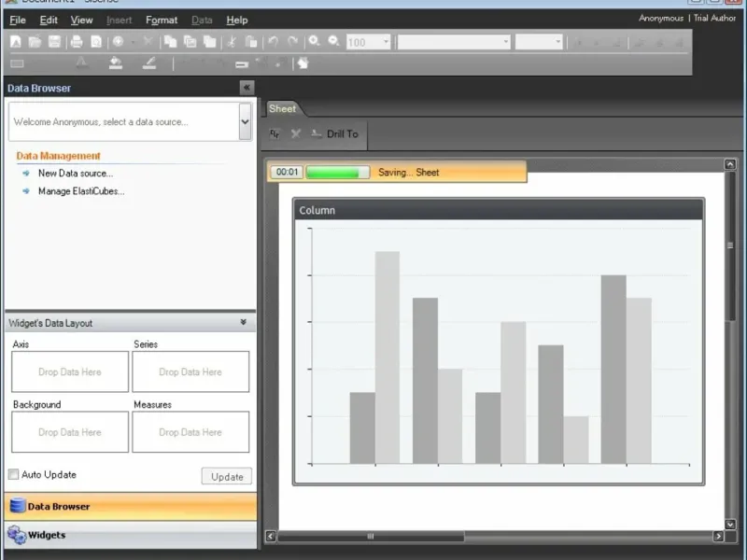Redo the last action
The image size is (747, 560).
tap(292, 42)
